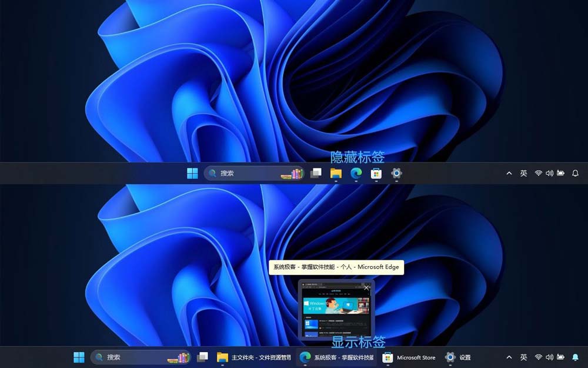Expand hidden tray icons with the top chevron

point(508,173)
